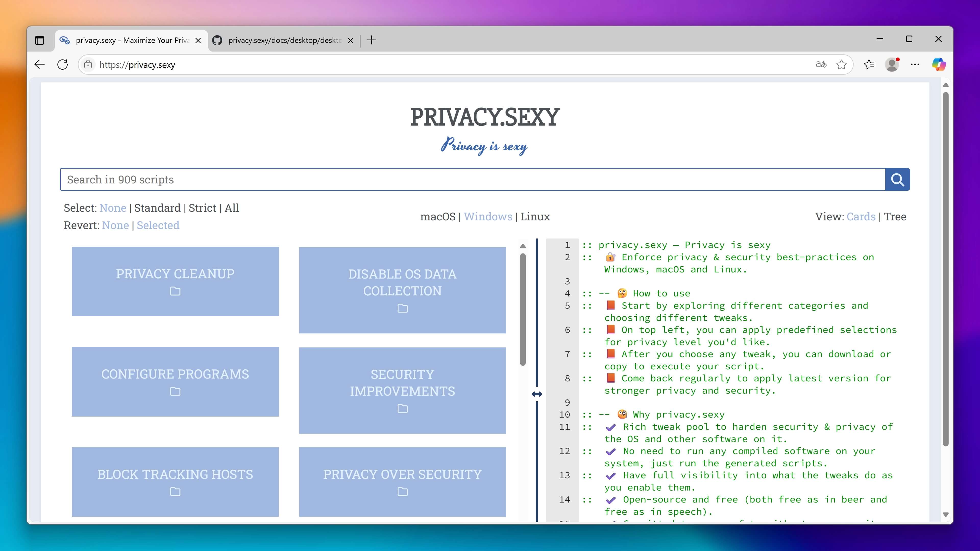Screen dimensions: 980x551
Task: Click folder icon in Privacy Cleanup card
Action: click(175, 291)
